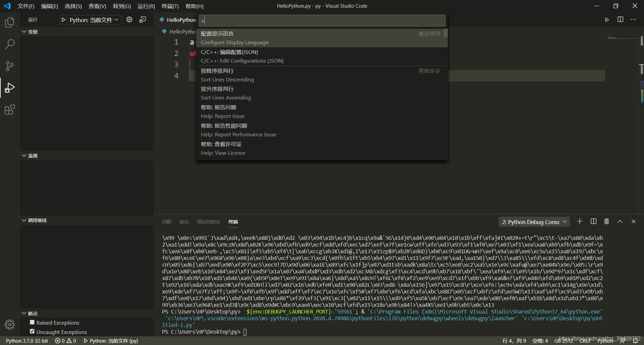Disable Uncaught Exceptions breakpoint
The height and width of the screenshot is (345, 644).
[x=32, y=331]
